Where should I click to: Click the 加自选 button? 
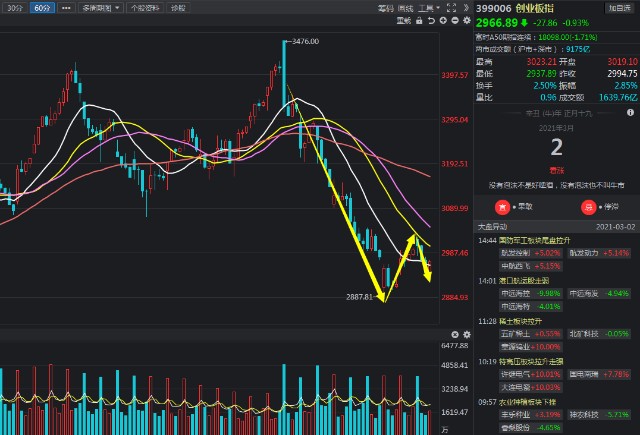point(619,7)
